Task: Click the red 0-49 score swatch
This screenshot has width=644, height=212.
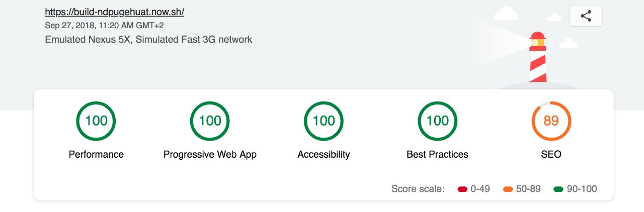Action: click(462, 189)
